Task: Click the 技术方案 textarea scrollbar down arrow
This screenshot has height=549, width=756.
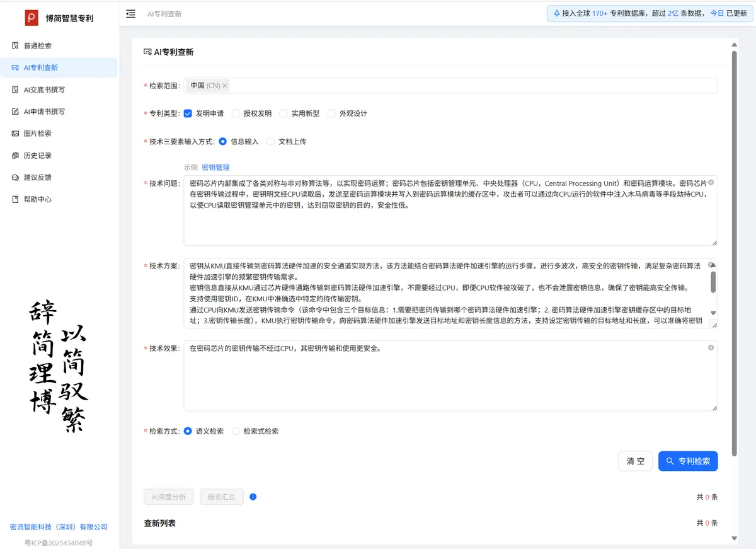Action: pyautogui.click(x=713, y=313)
